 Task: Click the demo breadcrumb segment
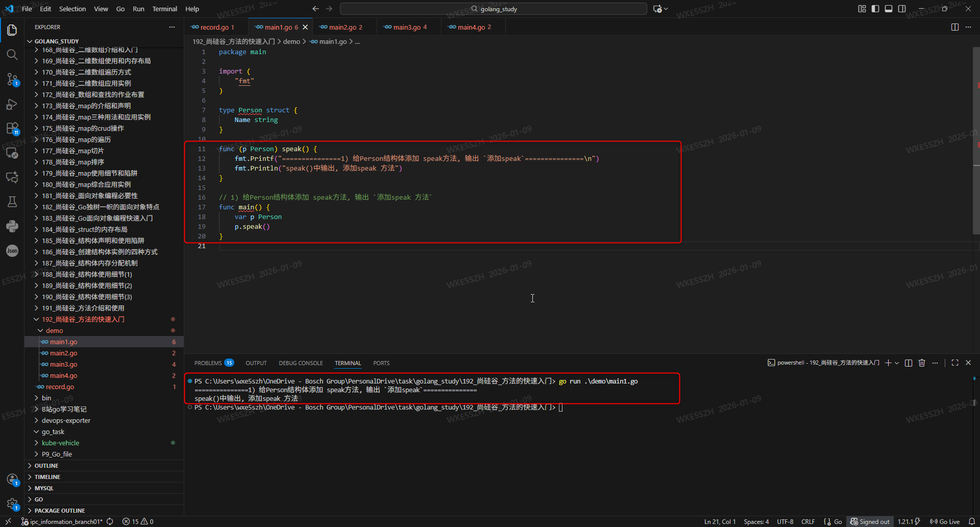pyautogui.click(x=291, y=41)
